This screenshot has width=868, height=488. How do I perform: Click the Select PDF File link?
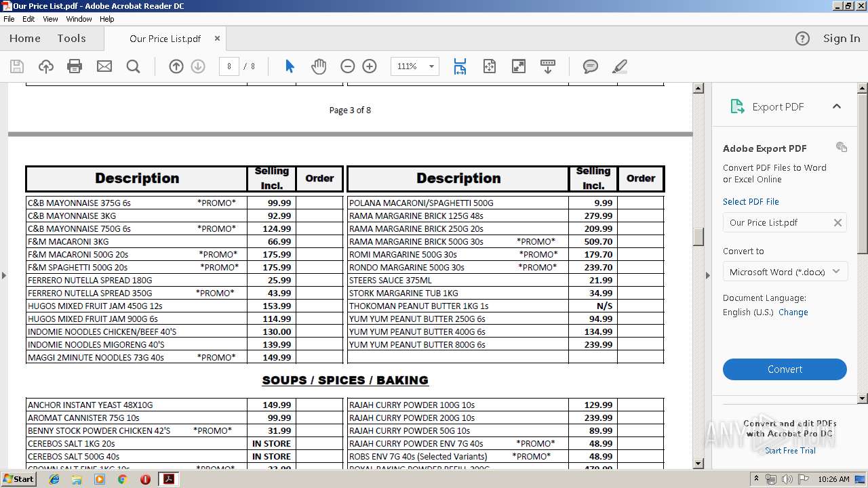(x=751, y=202)
